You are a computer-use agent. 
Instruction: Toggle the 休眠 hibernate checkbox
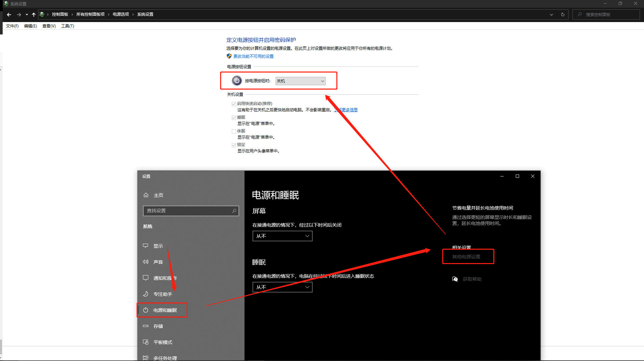pyautogui.click(x=234, y=131)
